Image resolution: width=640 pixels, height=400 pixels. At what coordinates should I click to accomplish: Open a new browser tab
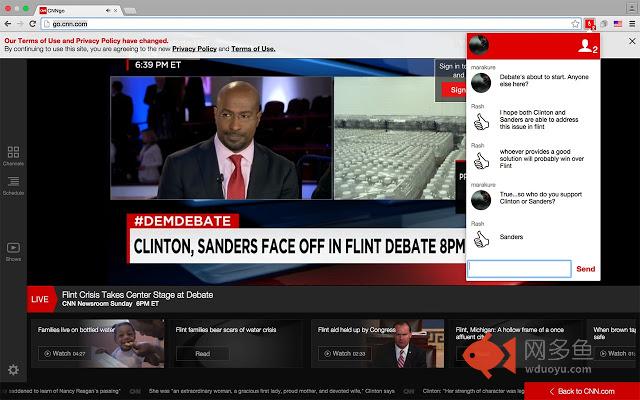(130, 11)
